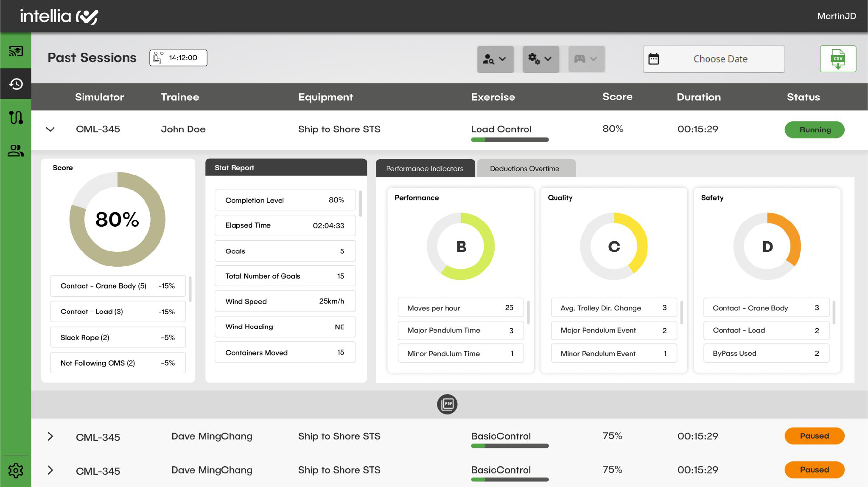868x487 pixels.
Task: Open the trainee search filter dropdown
Action: coord(495,59)
